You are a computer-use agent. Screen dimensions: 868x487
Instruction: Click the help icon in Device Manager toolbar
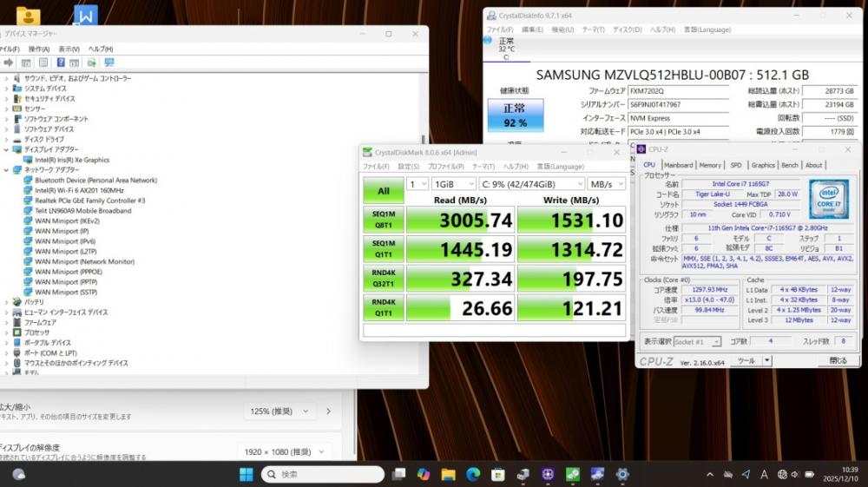(61, 63)
